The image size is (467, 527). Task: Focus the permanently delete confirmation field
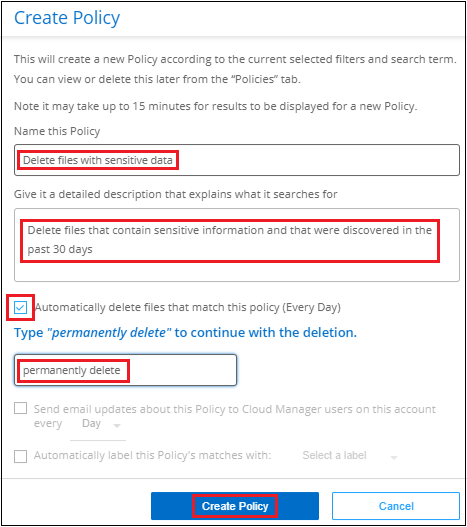[x=125, y=370]
